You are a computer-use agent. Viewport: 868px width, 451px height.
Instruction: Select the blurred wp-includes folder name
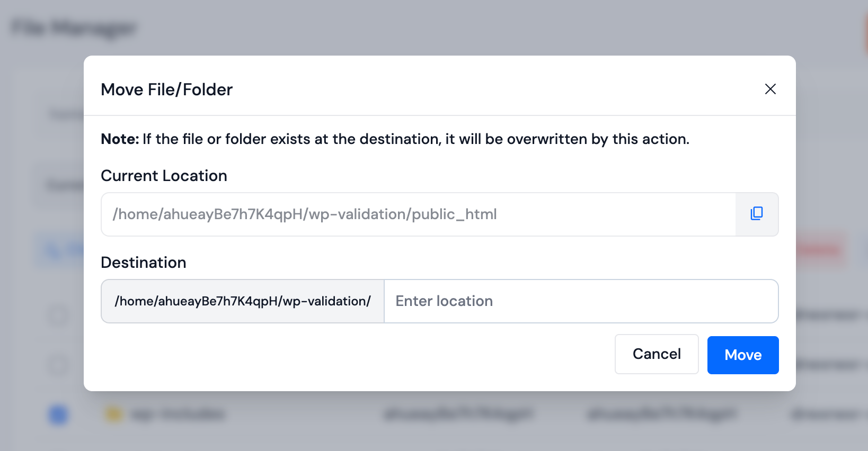click(178, 414)
